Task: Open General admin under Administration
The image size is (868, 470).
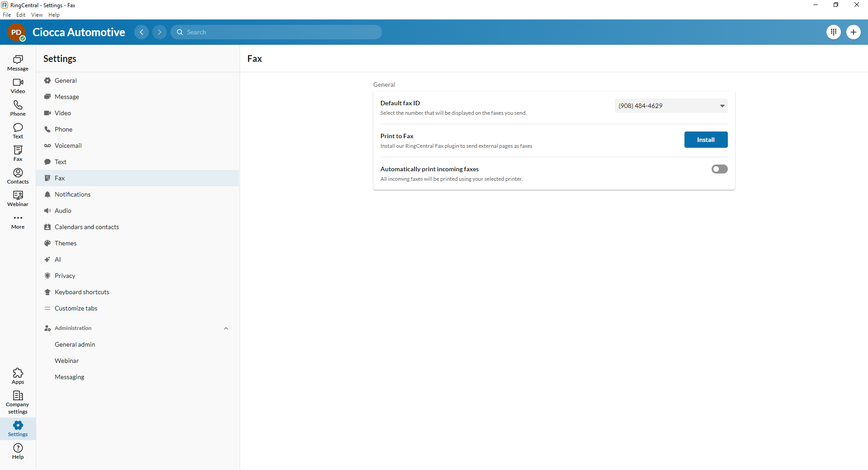Action: (138, 344)
